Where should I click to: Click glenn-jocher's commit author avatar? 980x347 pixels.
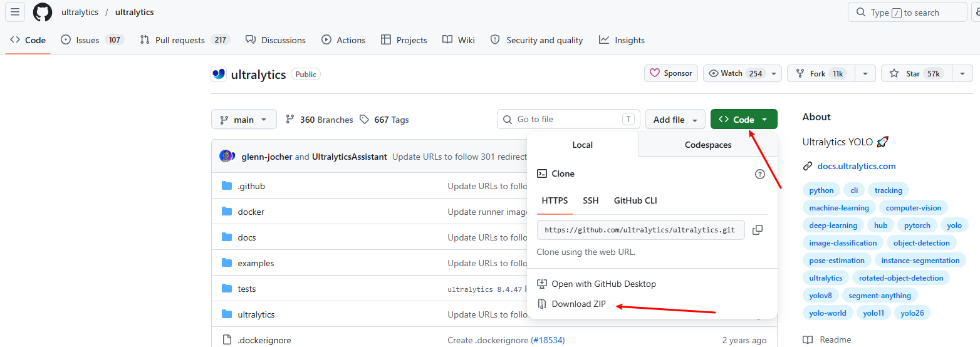226,156
